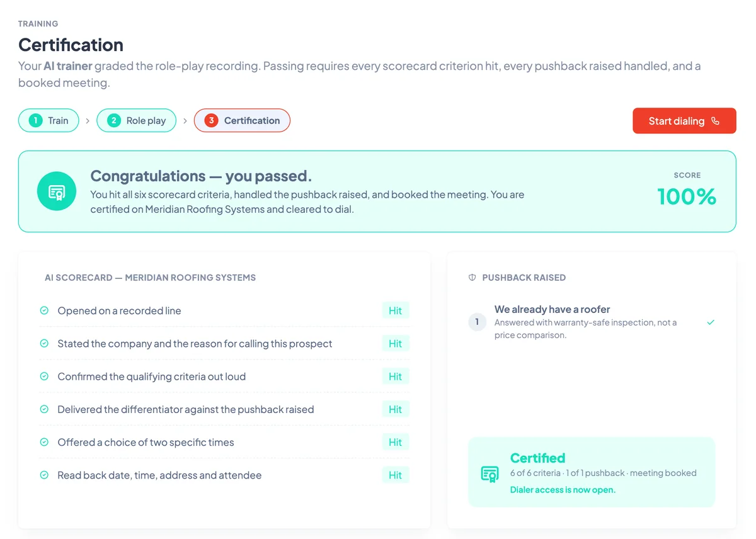Click the Start dialing button
The image size is (756, 539).
tap(684, 121)
